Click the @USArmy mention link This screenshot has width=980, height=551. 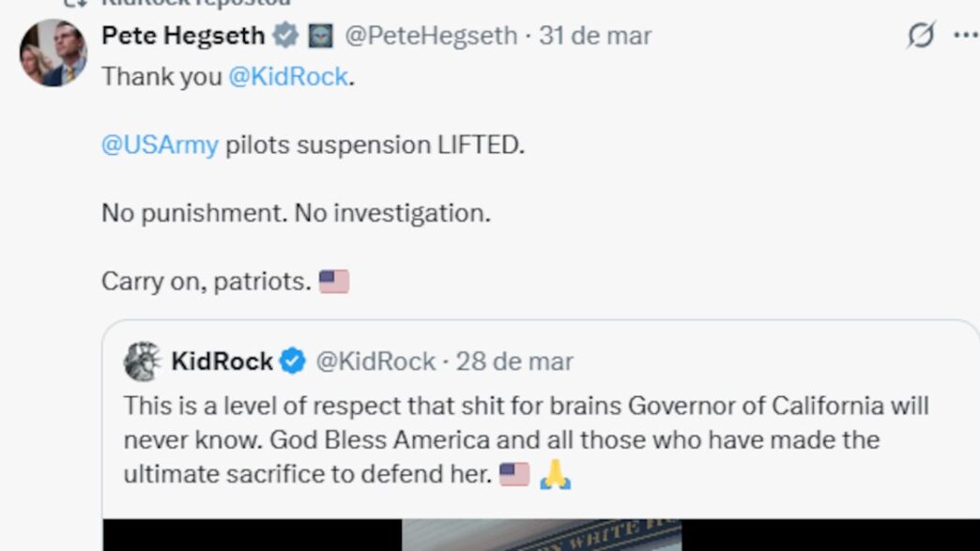(160, 145)
